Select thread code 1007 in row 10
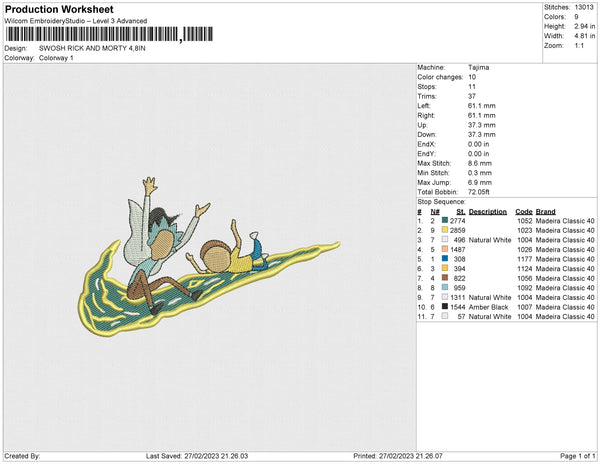 525,307
